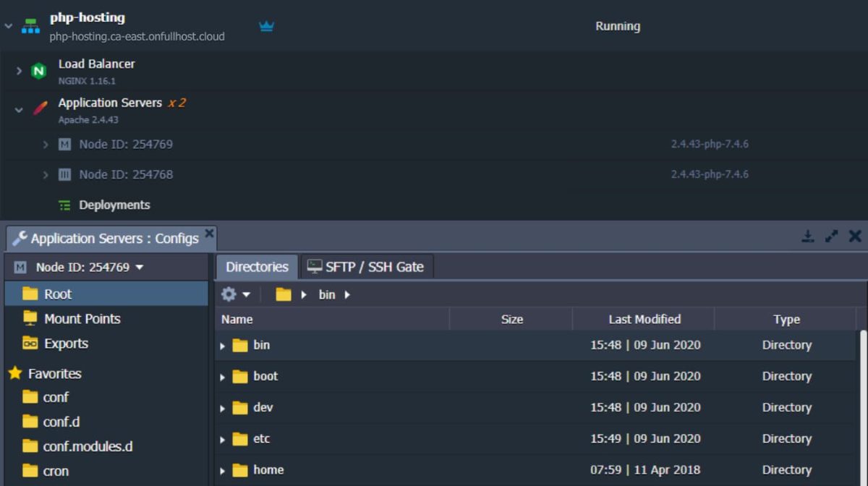
Task: Collapse the Application Servers layer
Action: tap(19, 110)
